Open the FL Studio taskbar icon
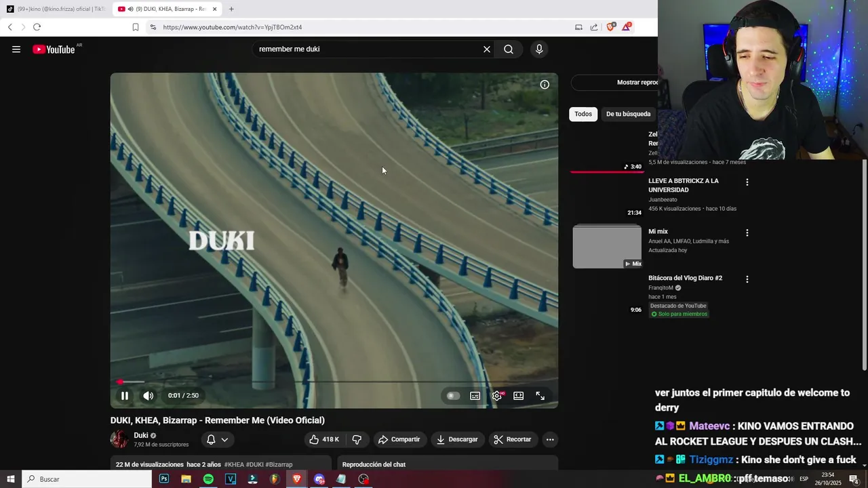The width and height of the screenshot is (868, 488). (275, 479)
